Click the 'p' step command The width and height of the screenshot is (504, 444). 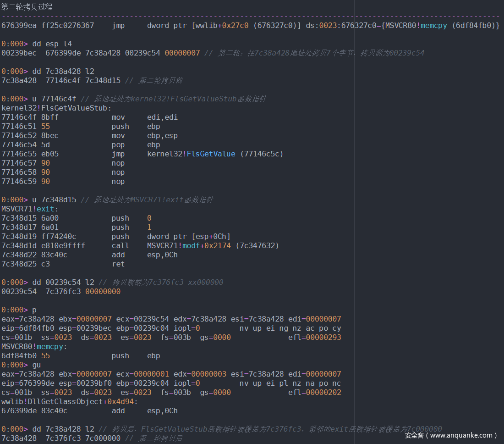pyautogui.click(x=34, y=310)
